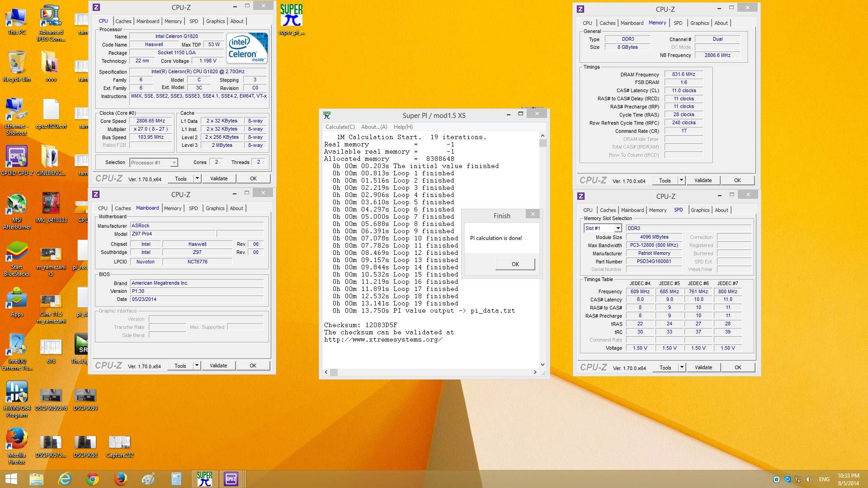868x488 pixels.
Task: Click Super PI horizontal scroll right arrow
Action: pos(535,372)
